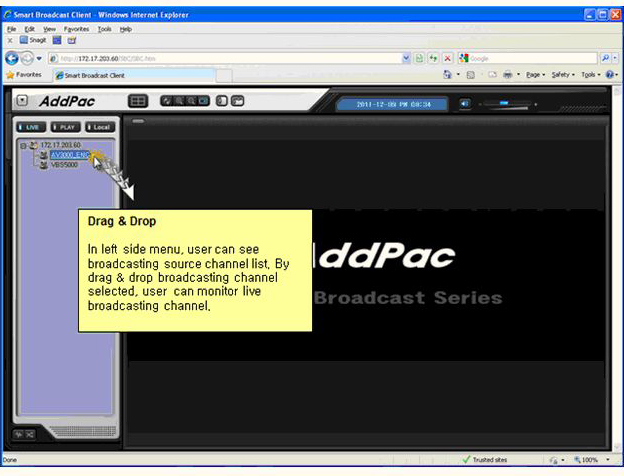Open the File menu

(12, 29)
